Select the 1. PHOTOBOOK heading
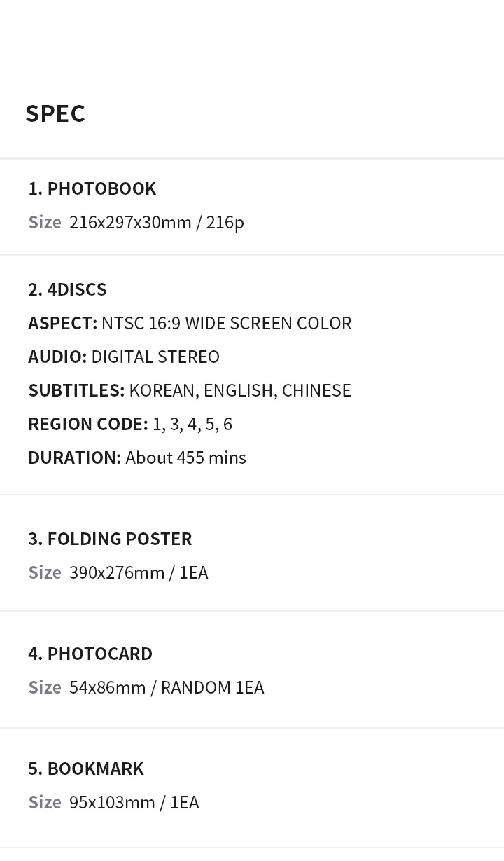The image size is (504, 861). tap(92, 188)
